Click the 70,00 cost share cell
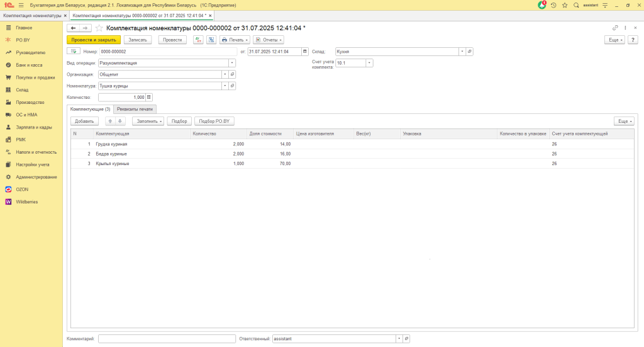The width and height of the screenshot is (644, 347). [x=270, y=164]
